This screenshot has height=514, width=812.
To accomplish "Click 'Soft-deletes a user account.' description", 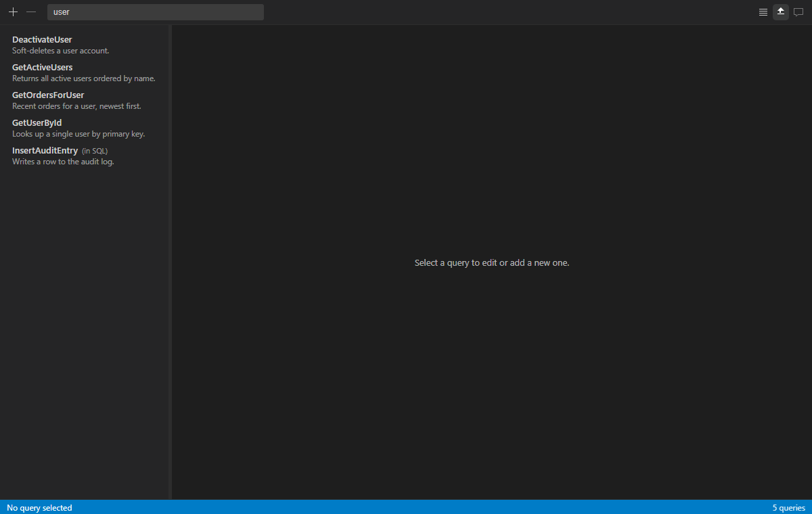I will 61,51.
